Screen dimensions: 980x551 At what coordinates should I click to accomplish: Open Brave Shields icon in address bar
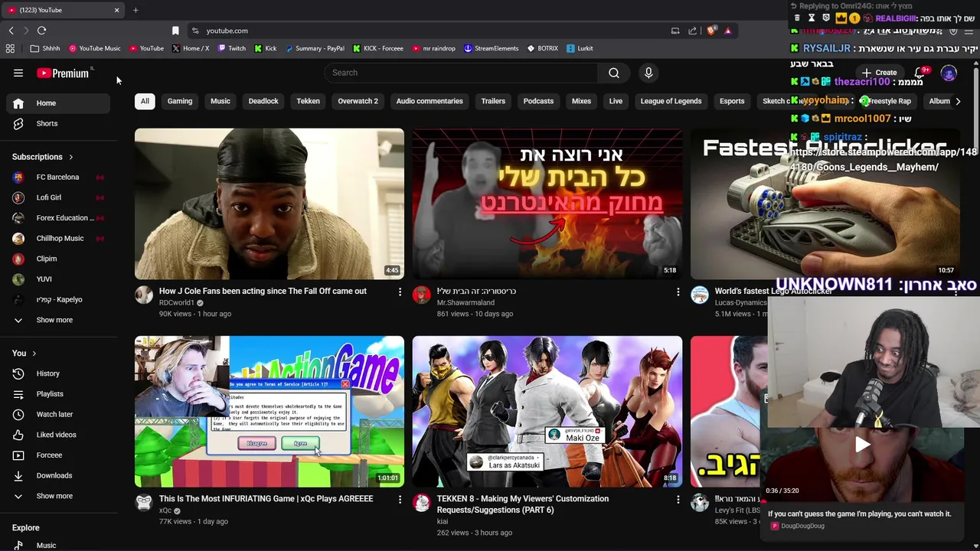[711, 31]
